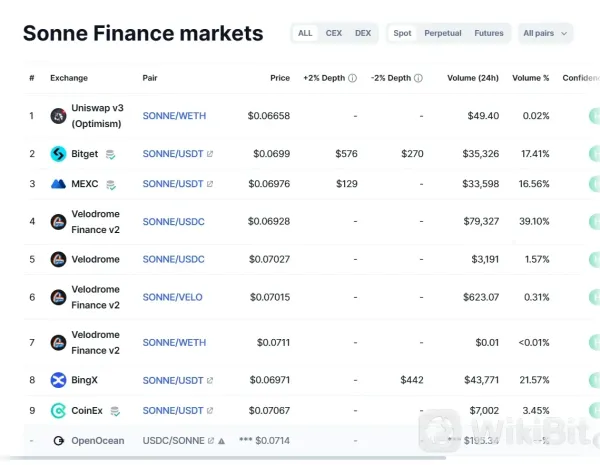This screenshot has height=465, width=600.
Task: Click Velodrome Finance v2 logo in row 6
Action: [x=58, y=297]
